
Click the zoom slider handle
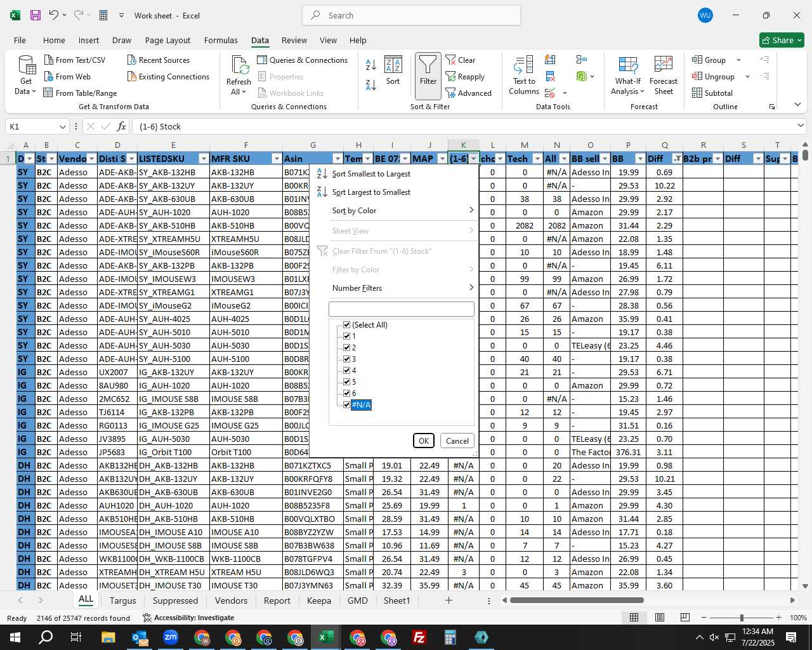[741, 618]
